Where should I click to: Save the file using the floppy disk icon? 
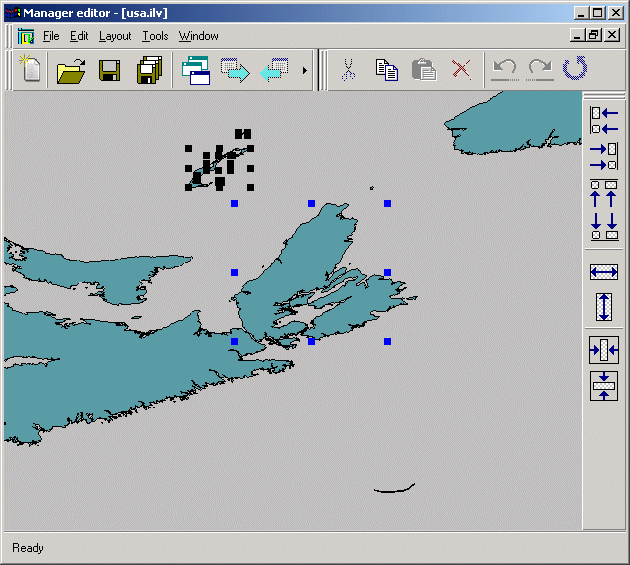pyautogui.click(x=110, y=70)
